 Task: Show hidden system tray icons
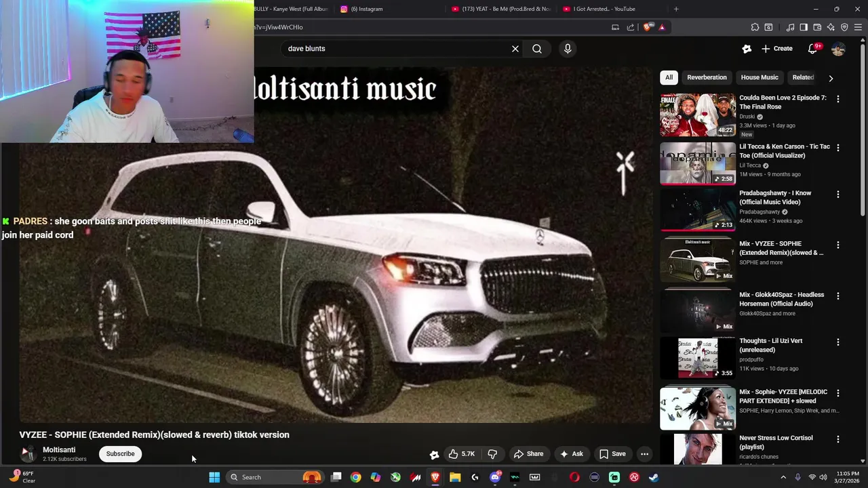(x=783, y=477)
